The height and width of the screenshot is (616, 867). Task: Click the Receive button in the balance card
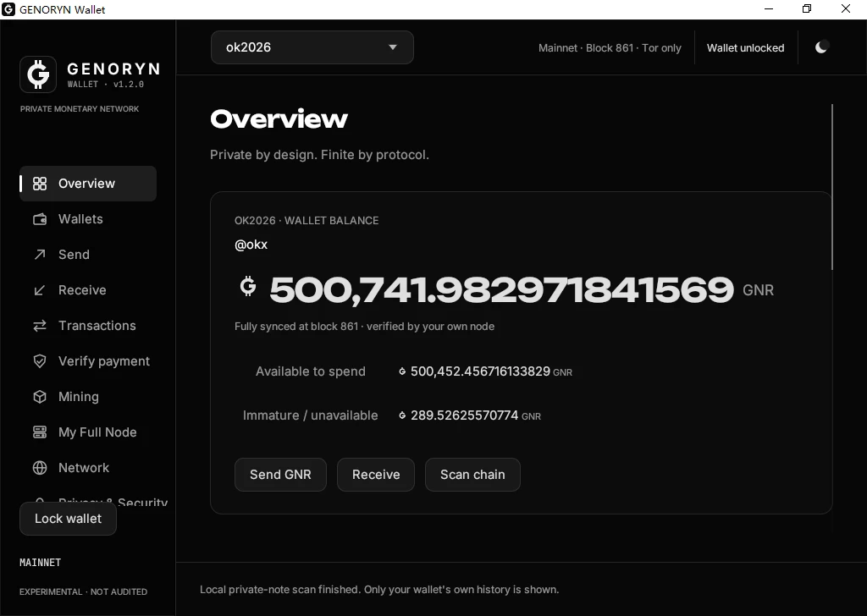coord(376,475)
